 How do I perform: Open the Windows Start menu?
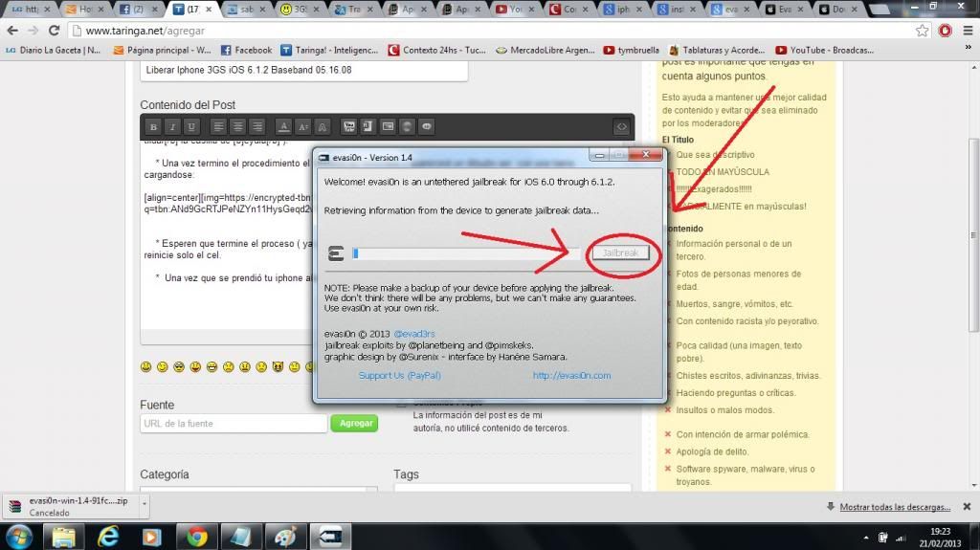19,537
